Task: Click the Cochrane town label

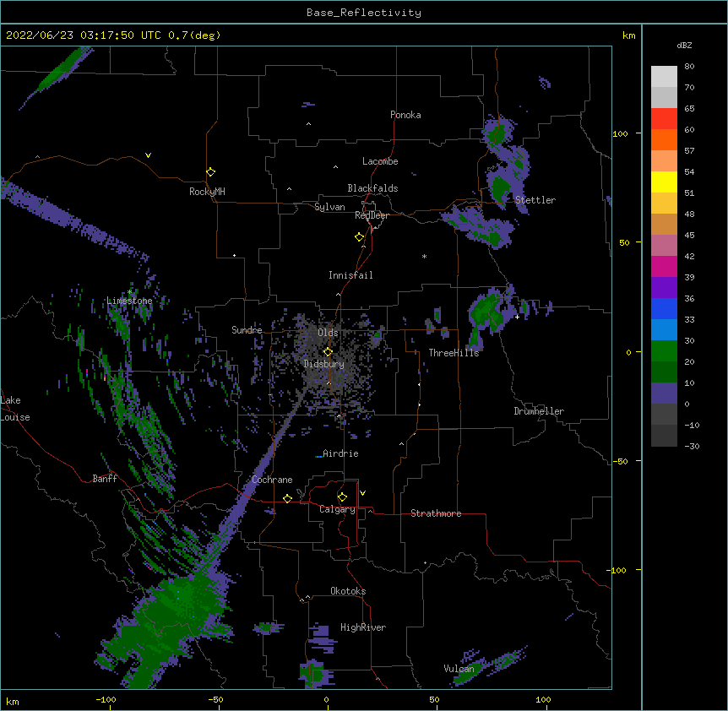Action: click(272, 480)
